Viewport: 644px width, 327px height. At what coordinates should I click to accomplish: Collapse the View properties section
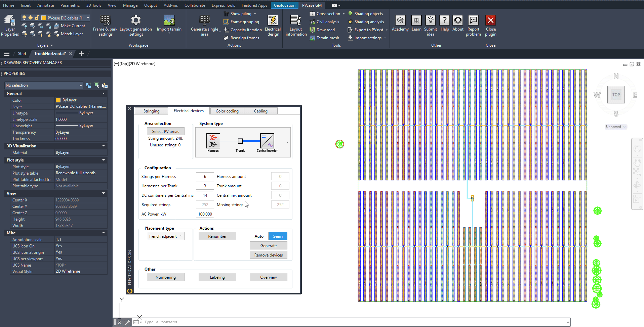(x=104, y=193)
